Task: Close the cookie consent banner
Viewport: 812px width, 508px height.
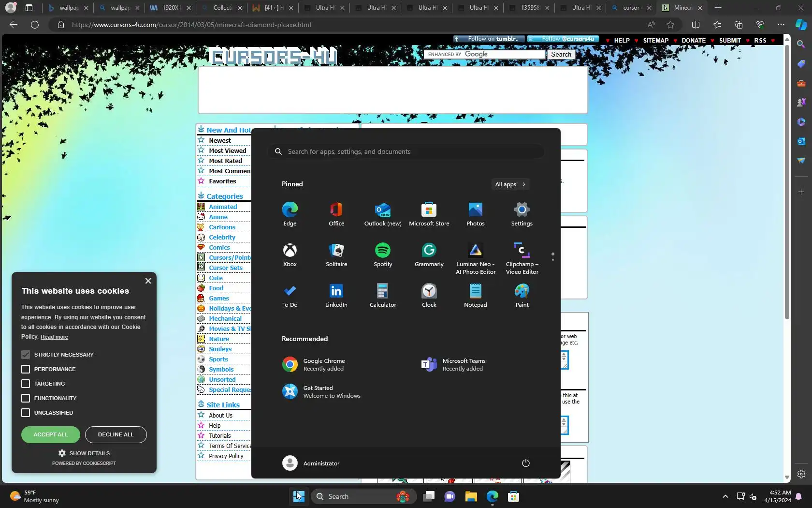Action: click(x=148, y=281)
